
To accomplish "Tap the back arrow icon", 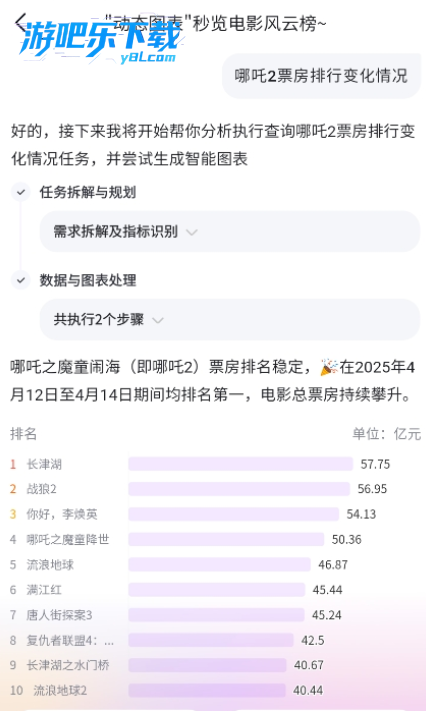I will point(21,21).
